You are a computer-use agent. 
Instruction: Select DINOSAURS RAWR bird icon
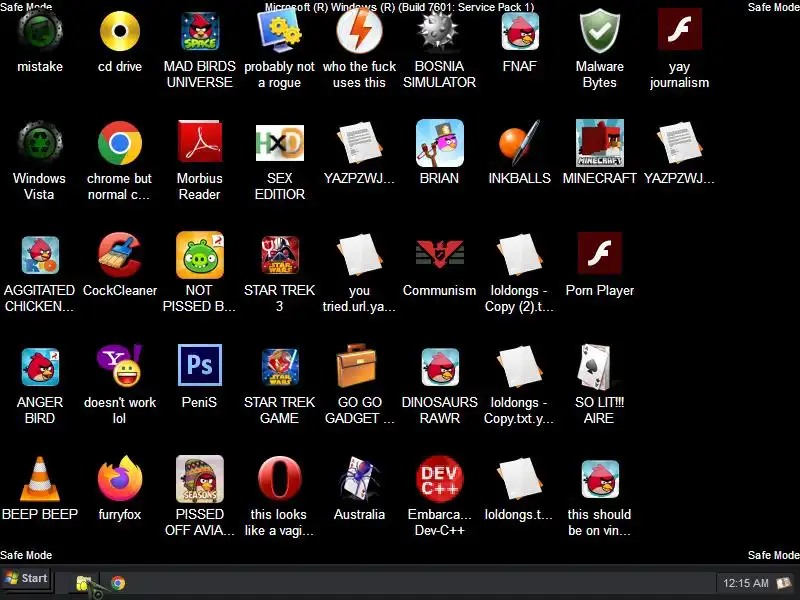(439, 367)
